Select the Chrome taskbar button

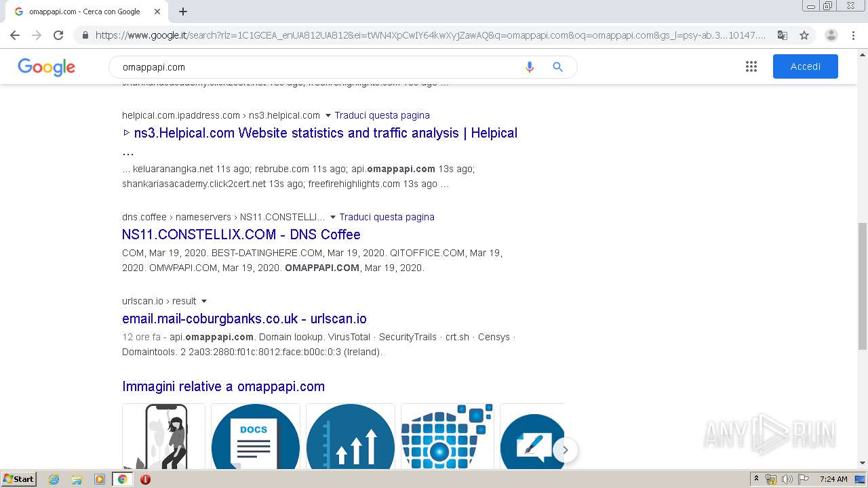coord(123,479)
